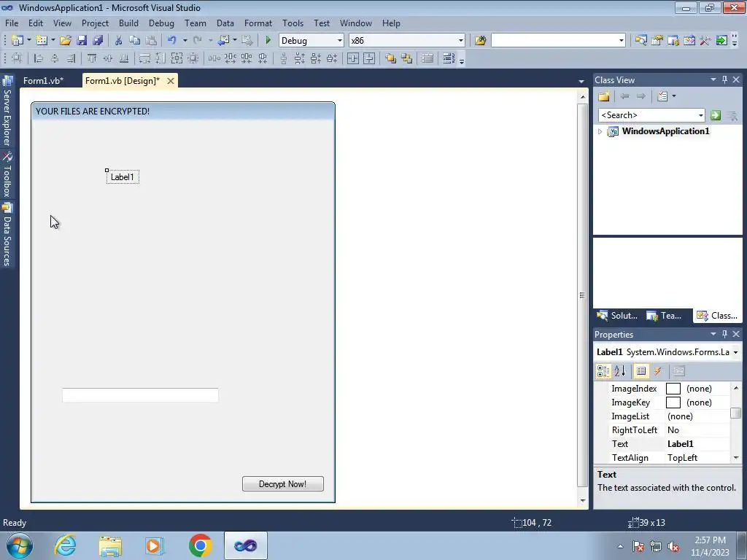The width and height of the screenshot is (747, 560).
Task: Click the text box on the form
Action: (x=140, y=394)
